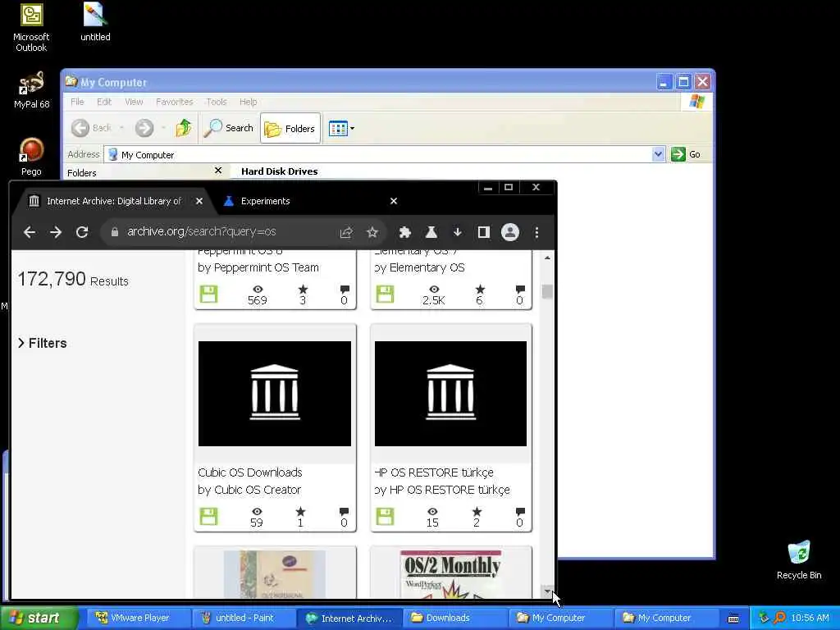Open Chrome experiments flask toolbar icon
Screen dimensions: 840x630
click(x=431, y=232)
